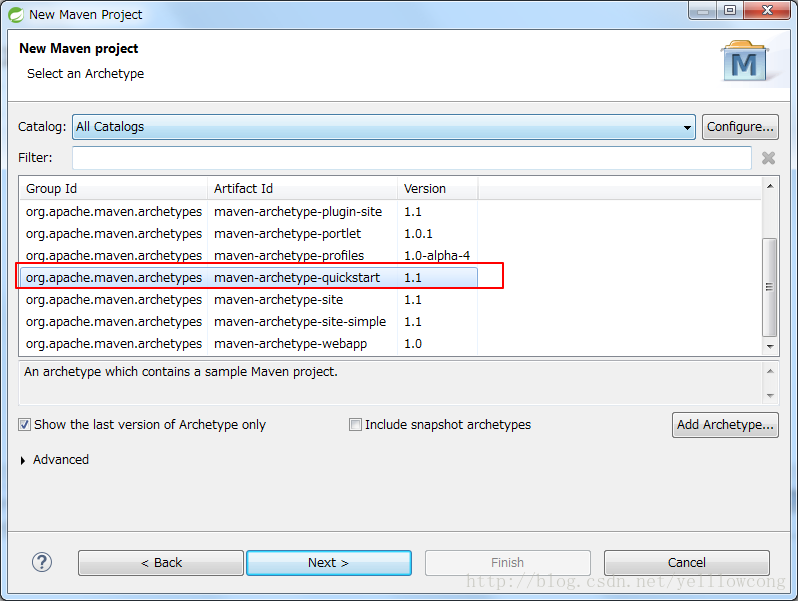The image size is (798, 601).
Task: Focus the Filter text field
Action: pos(412,158)
